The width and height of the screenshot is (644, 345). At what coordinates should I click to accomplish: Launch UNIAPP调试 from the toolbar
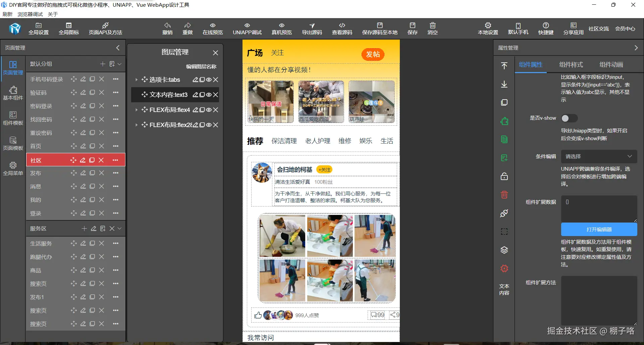[247, 28]
